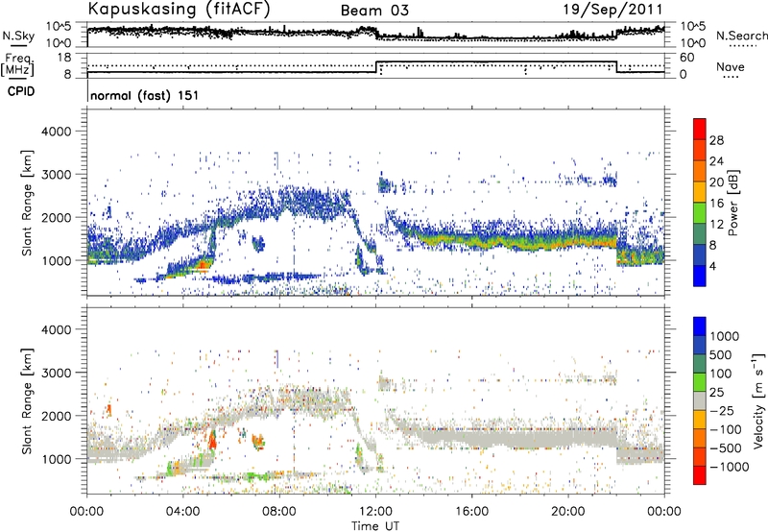Click the orange high-power echo near 05:00
This screenshot has width=768, height=532.
coord(203,266)
